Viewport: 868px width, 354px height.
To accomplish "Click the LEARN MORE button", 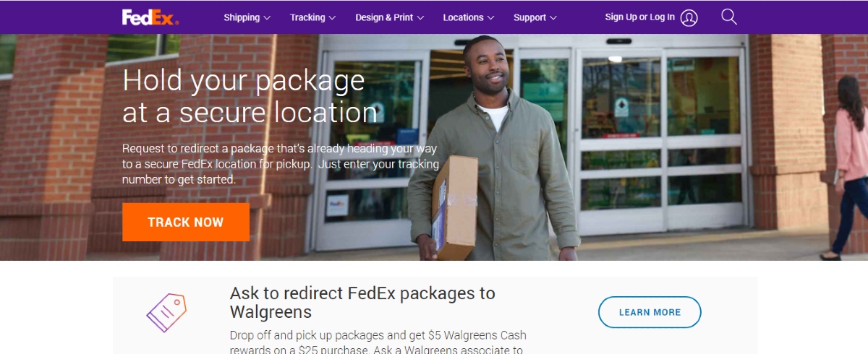I will tap(650, 312).
